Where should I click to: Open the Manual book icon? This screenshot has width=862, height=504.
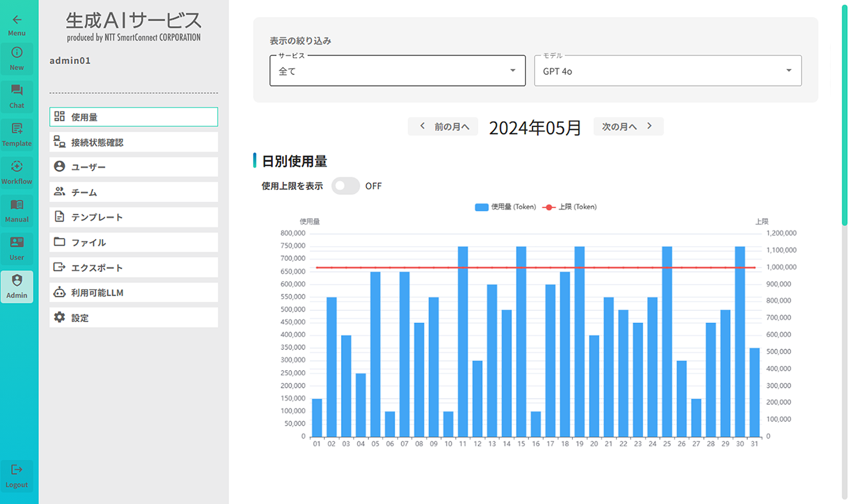point(17,205)
